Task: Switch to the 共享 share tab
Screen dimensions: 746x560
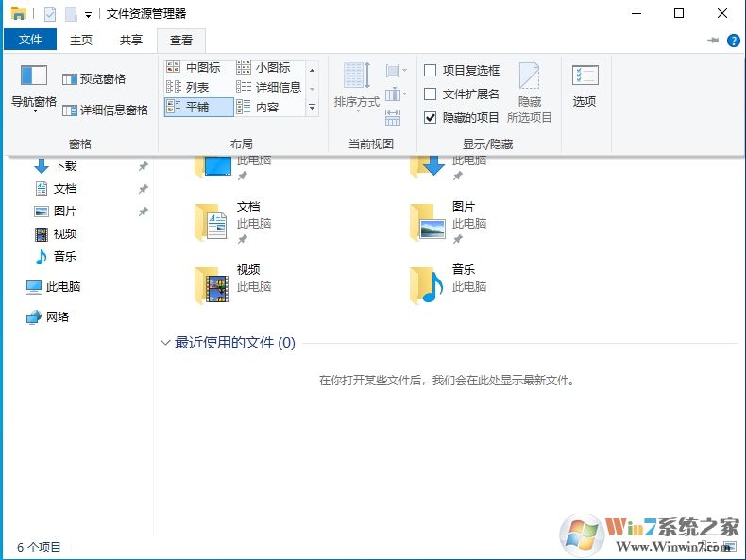Action: 131,40
